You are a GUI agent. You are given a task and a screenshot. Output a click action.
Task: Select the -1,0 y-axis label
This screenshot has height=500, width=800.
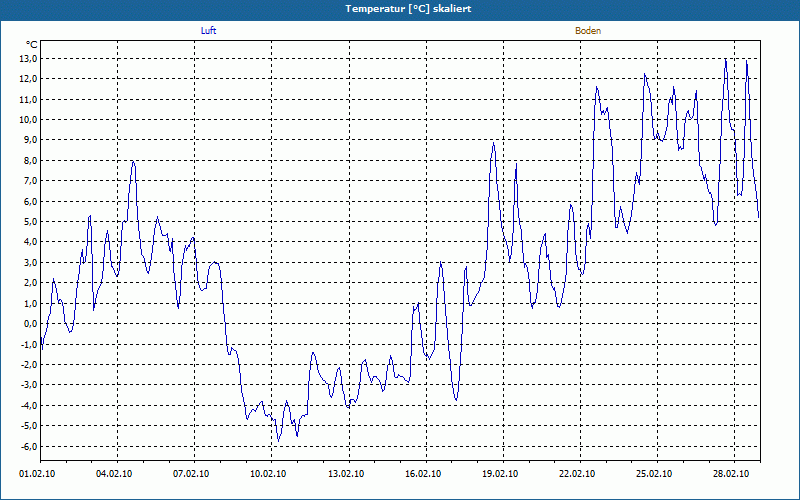click(29, 344)
